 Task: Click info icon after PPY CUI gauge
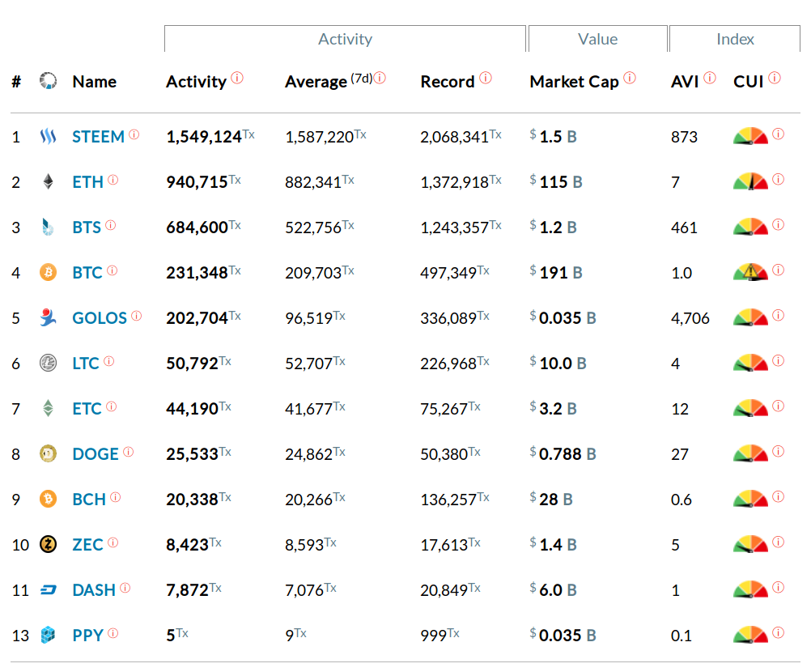(779, 632)
